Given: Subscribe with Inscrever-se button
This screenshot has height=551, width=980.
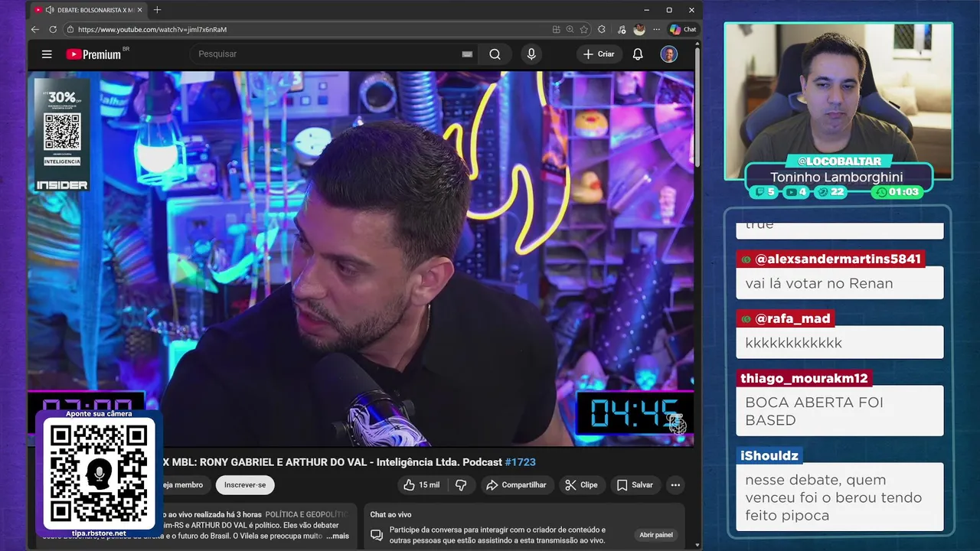Looking at the screenshot, I should [x=245, y=485].
